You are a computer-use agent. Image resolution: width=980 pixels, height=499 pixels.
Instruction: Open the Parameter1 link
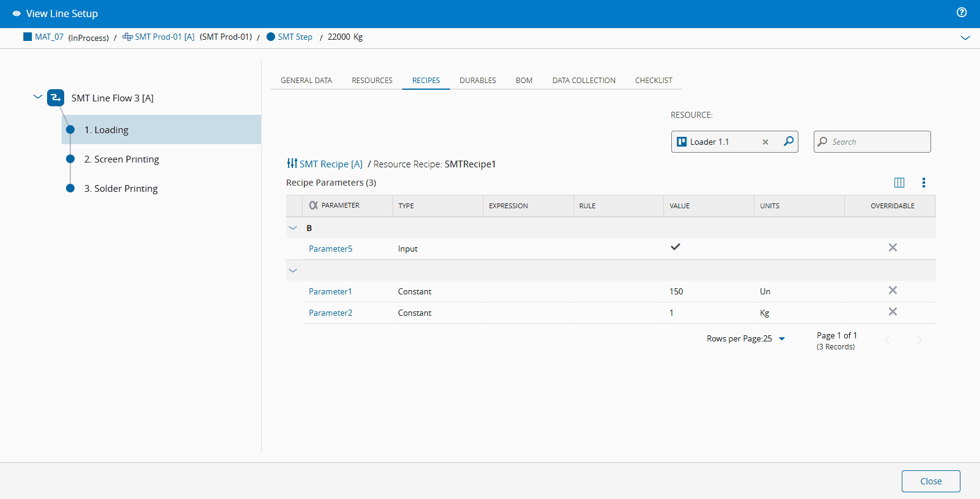click(330, 292)
